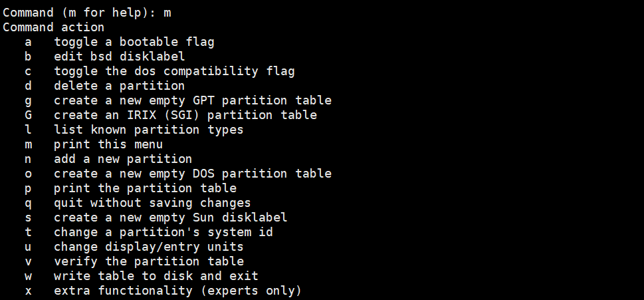The height and width of the screenshot is (300, 644).
Task: Click 'quit without saving changes' text
Action: click(x=152, y=203)
